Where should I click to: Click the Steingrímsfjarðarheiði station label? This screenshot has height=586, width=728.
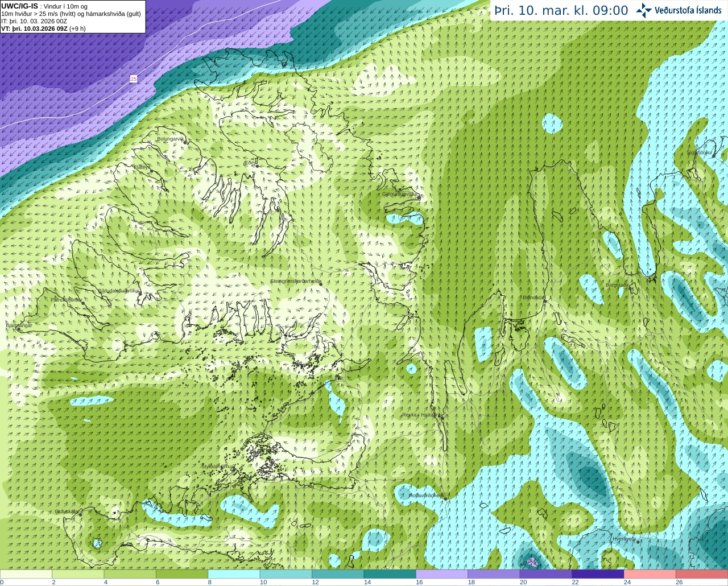point(295,281)
